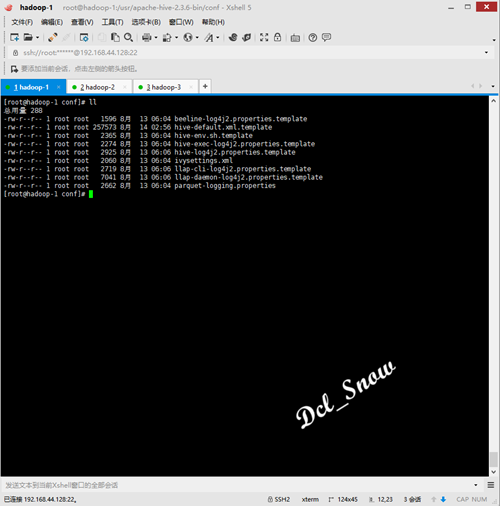Viewport: 500px width, 506px height.
Task: Expand the Print icon dropdown arrow
Action: pos(156,37)
